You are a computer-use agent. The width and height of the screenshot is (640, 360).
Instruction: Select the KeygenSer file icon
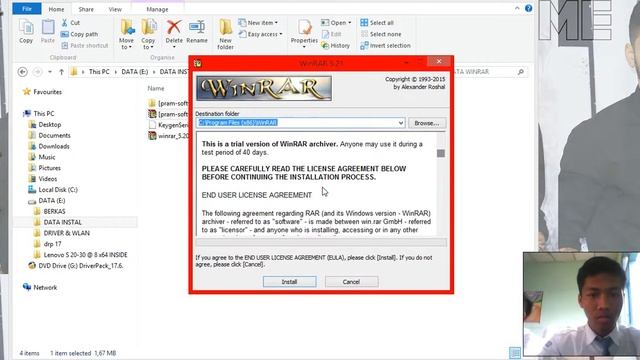(152, 125)
